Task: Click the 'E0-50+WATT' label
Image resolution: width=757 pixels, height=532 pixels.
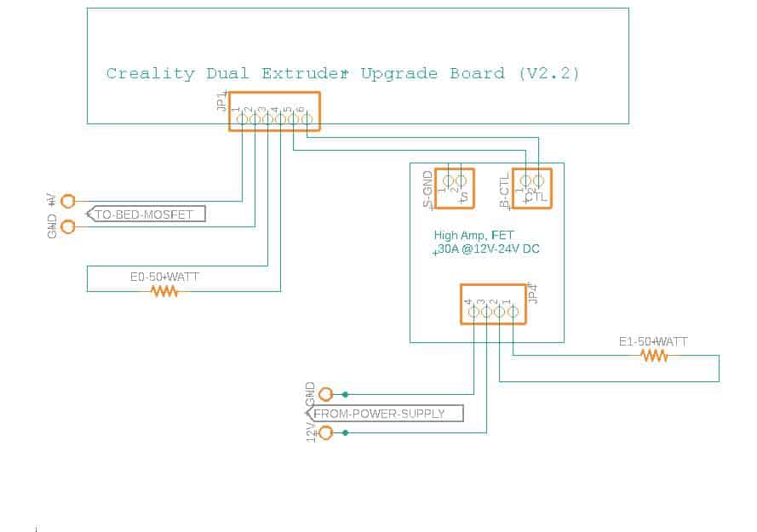Action: pyautogui.click(x=164, y=277)
